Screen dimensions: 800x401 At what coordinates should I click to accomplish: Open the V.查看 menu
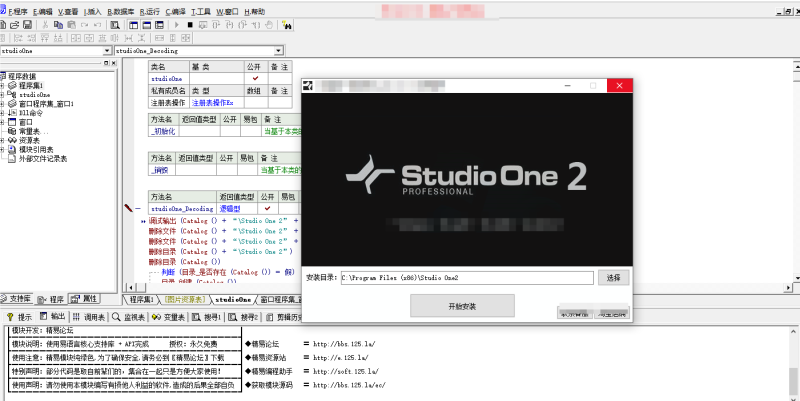click(x=68, y=11)
